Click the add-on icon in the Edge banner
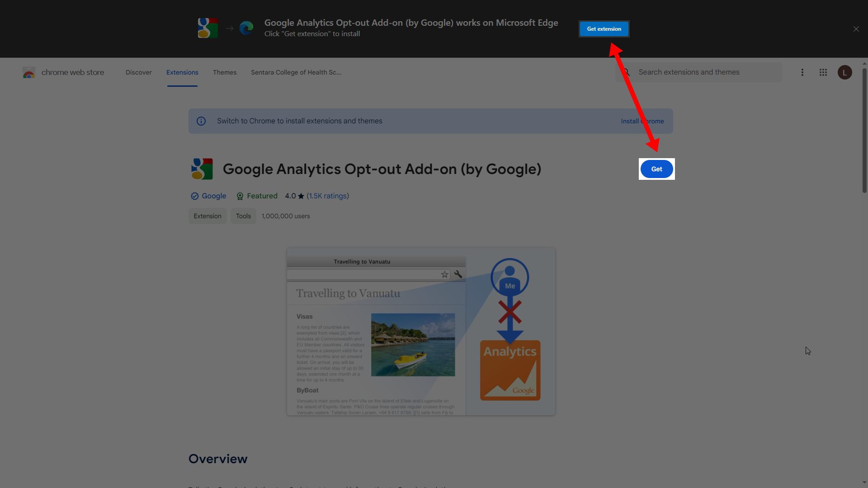The height and width of the screenshot is (488, 868). (x=208, y=28)
